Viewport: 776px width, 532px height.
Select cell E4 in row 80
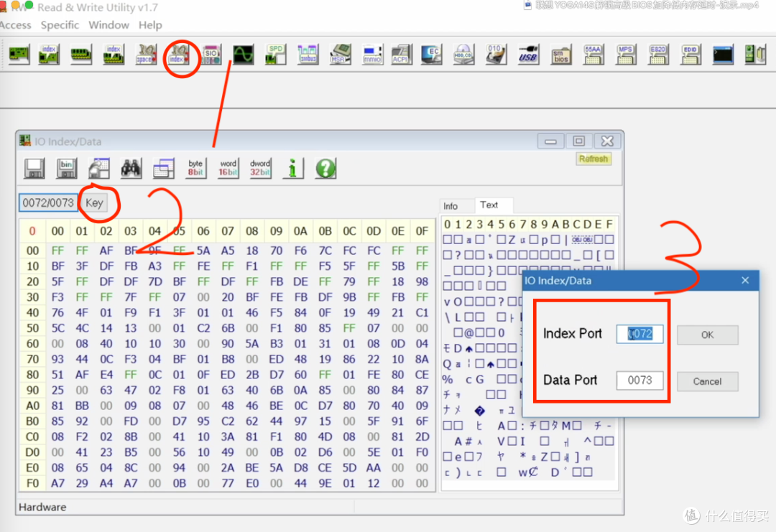[106, 374]
